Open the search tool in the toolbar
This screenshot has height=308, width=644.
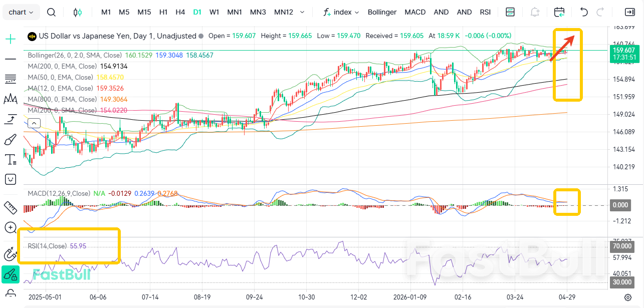pos(51,12)
